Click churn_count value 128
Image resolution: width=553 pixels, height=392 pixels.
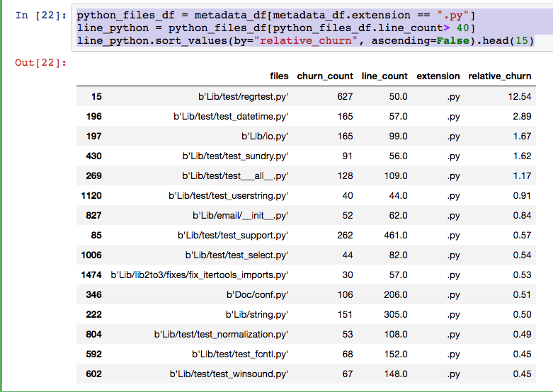click(346, 175)
